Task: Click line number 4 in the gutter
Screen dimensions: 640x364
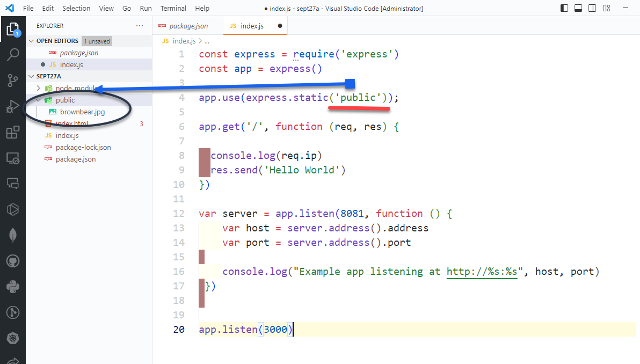Action: pyautogui.click(x=181, y=98)
